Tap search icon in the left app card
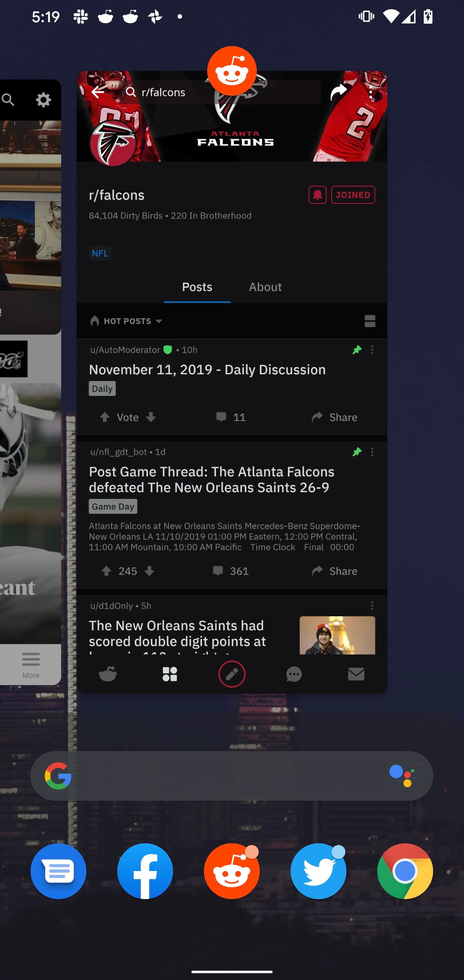The image size is (464, 980). click(8, 100)
